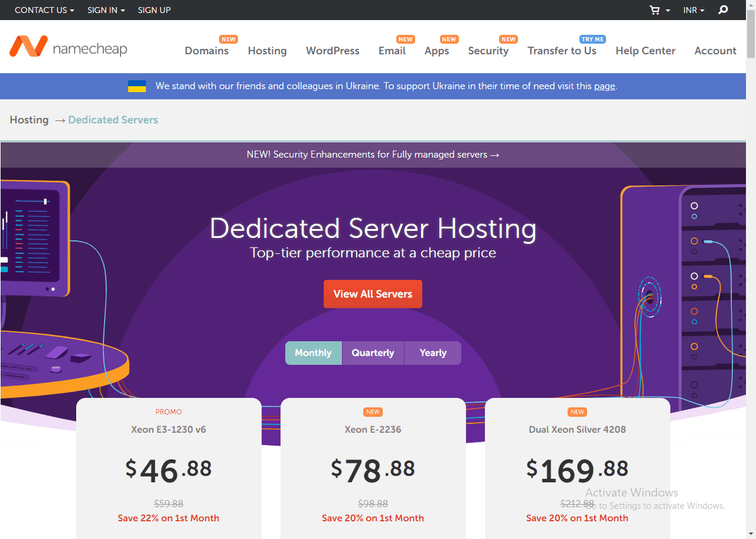Open the Transfer to Us menu
This screenshot has height=539, width=756.
(562, 51)
